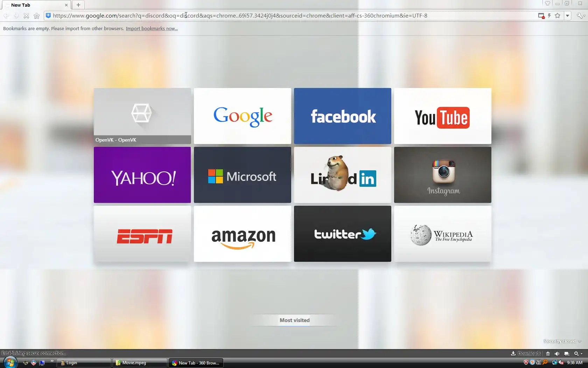The height and width of the screenshot is (368, 588).
Task: Click the blue shield icon in the address bar
Action: pyautogui.click(x=48, y=15)
